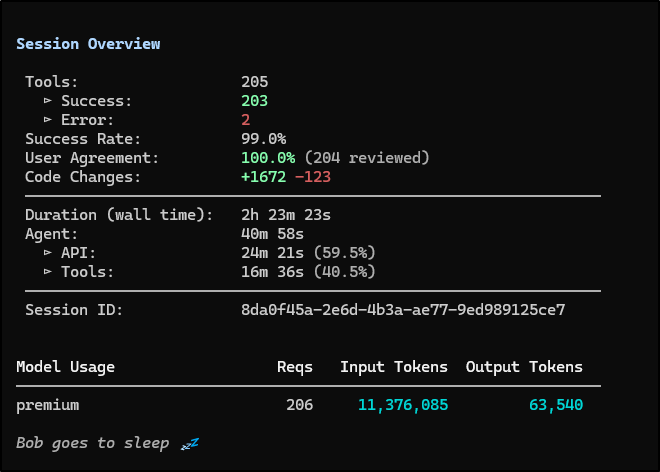Screen dimensions: 660x472
Task: Select the tools count 205
Action: pyautogui.click(x=255, y=82)
